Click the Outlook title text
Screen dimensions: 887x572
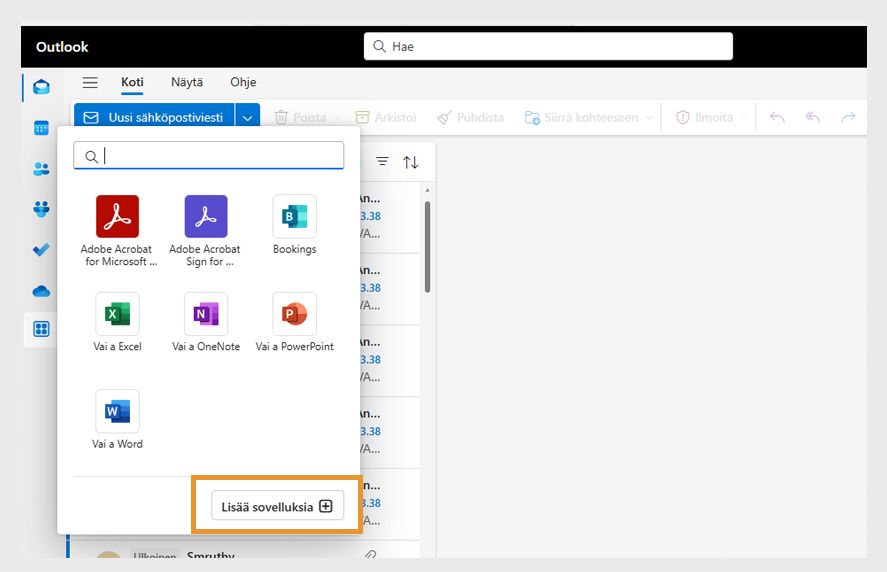coord(62,46)
